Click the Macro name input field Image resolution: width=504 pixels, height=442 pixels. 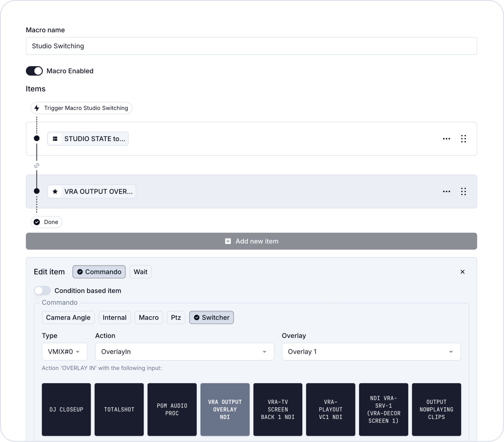coord(251,46)
